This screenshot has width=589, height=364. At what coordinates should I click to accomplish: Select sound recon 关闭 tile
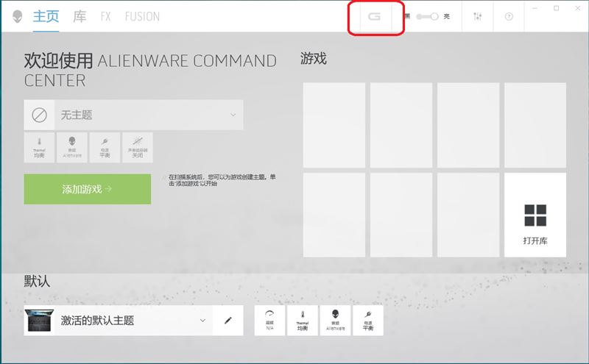click(138, 148)
